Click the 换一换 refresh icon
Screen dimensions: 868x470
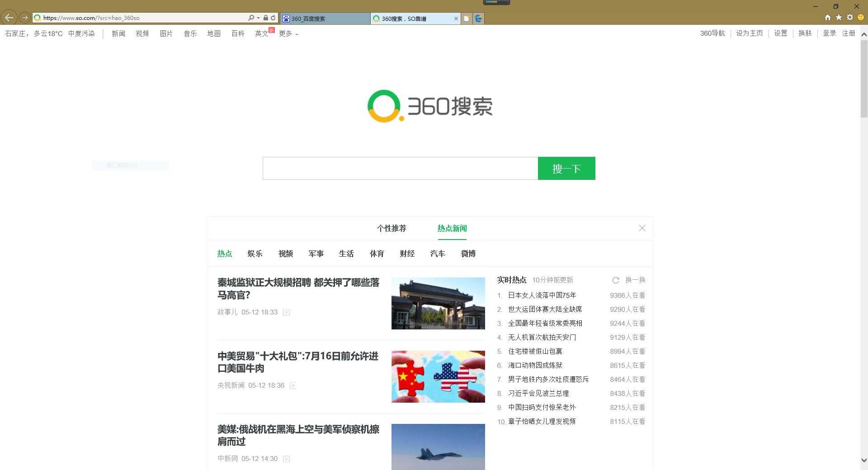coord(616,280)
